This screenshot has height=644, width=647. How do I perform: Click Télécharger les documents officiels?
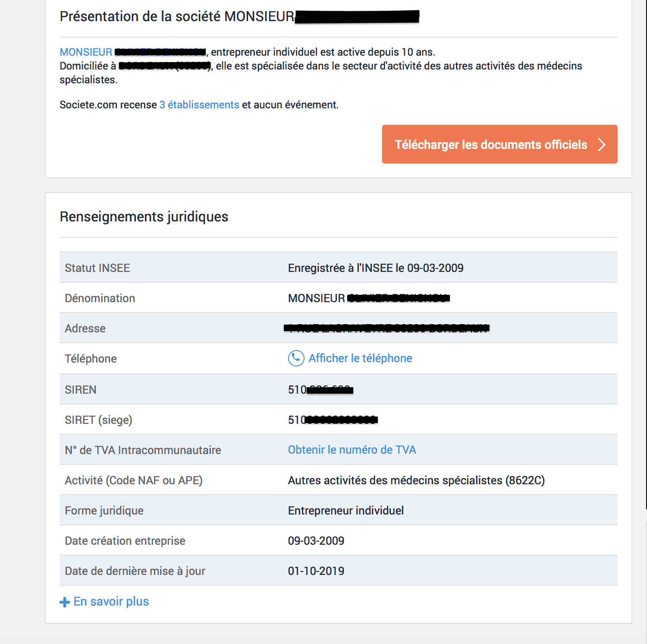point(500,144)
